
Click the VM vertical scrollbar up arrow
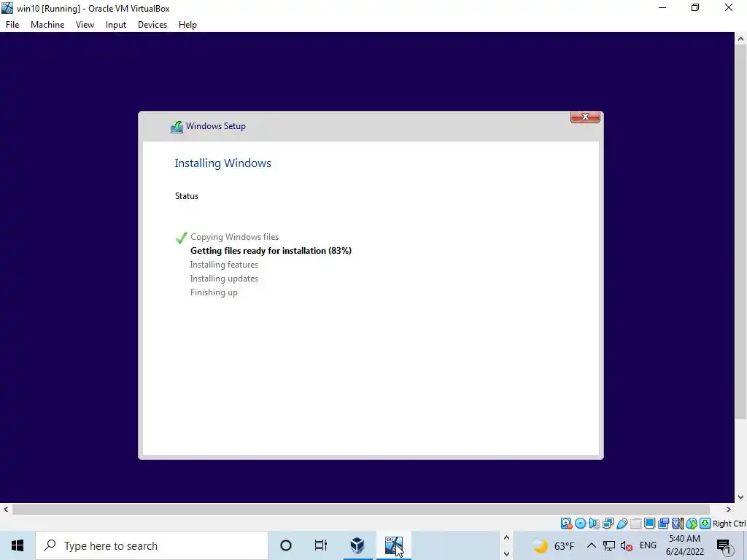741,39
